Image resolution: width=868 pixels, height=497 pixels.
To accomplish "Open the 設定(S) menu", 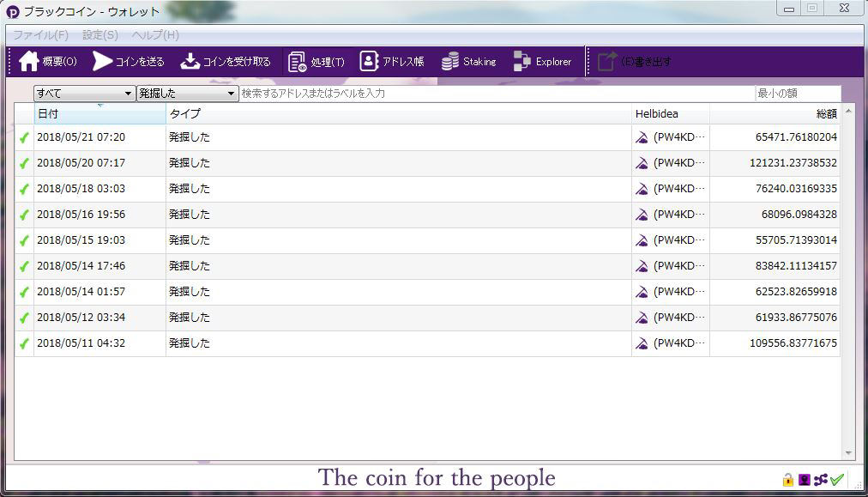I will tap(100, 35).
